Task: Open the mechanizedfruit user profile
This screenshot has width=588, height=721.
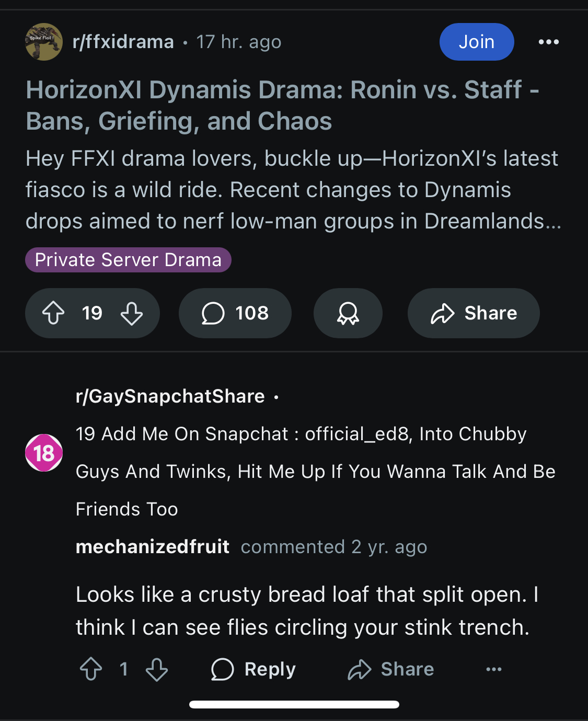Action: [x=153, y=547]
